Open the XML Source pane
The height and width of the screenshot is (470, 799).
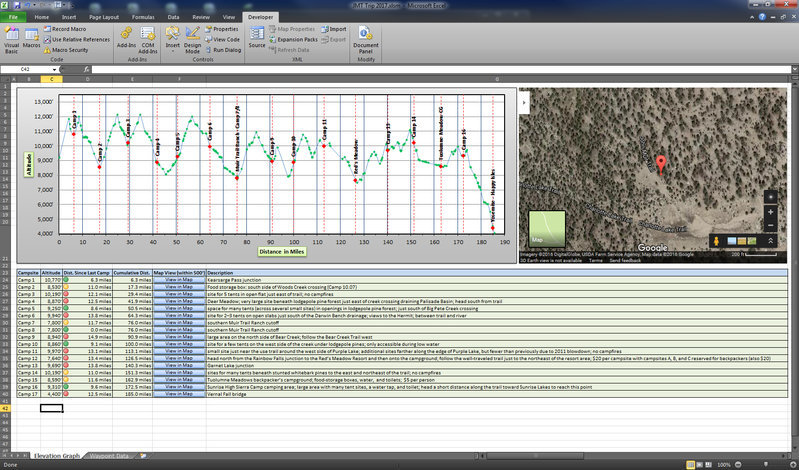click(257, 37)
